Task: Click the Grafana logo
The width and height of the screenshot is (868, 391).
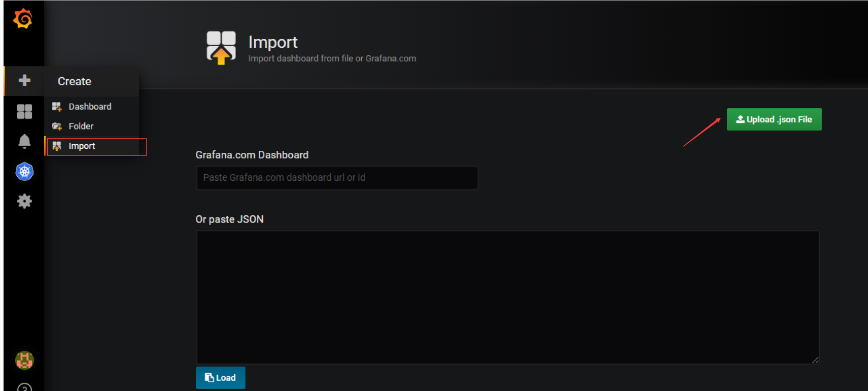Action: (x=23, y=19)
